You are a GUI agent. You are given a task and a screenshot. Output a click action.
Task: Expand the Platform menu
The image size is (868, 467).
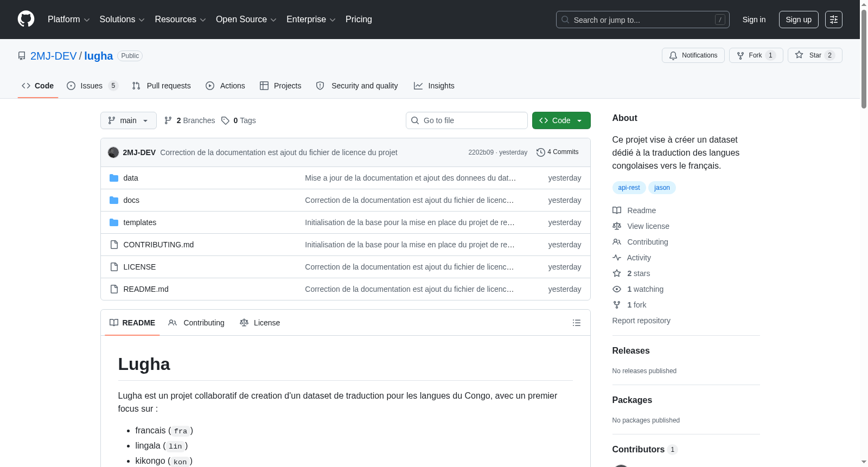tap(69, 20)
